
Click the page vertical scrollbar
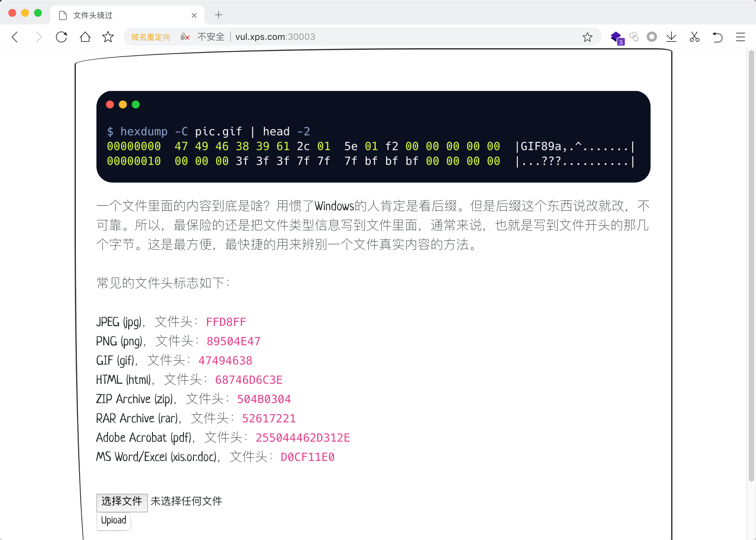(751, 265)
